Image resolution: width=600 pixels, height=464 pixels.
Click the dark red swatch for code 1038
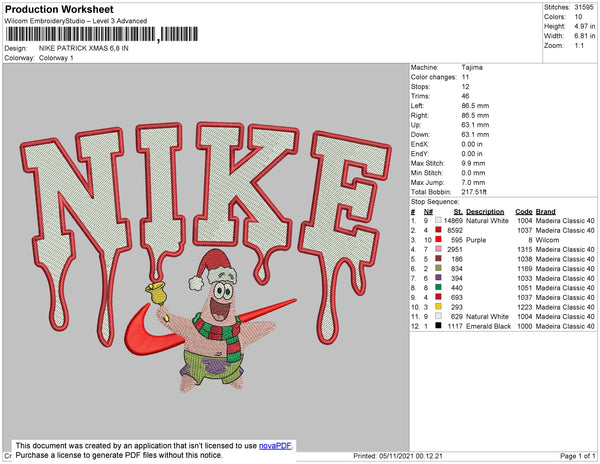(438, 259)
